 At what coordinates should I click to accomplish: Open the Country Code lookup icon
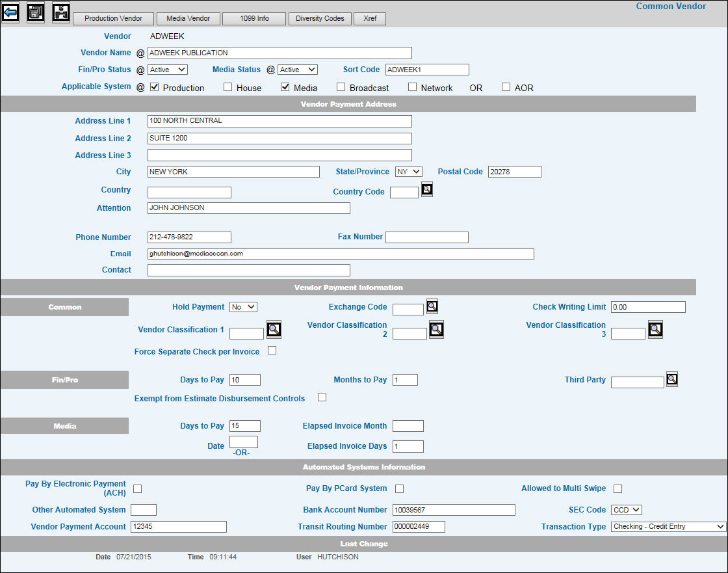[427, 189]
